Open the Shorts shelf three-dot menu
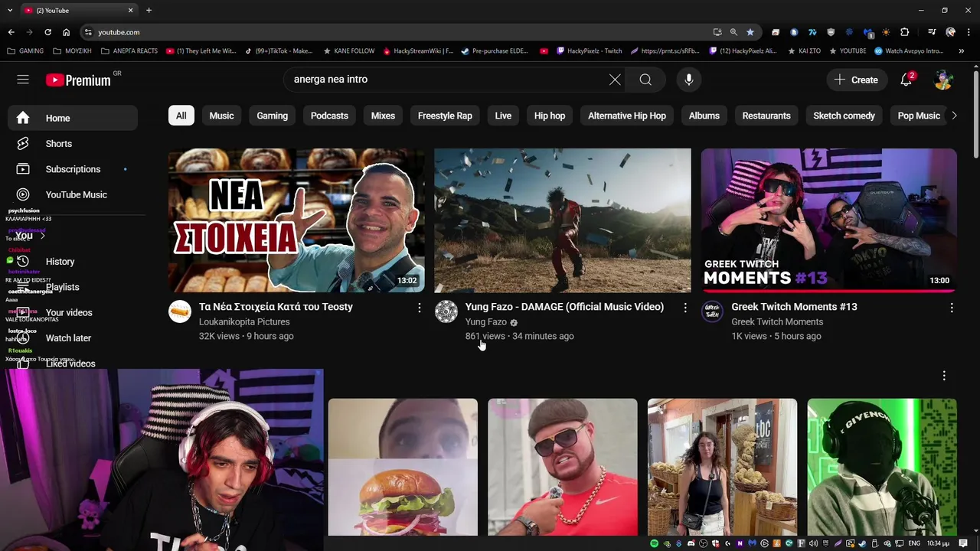The height and width of the screenshot is (551, 980). tap(944, 376)
